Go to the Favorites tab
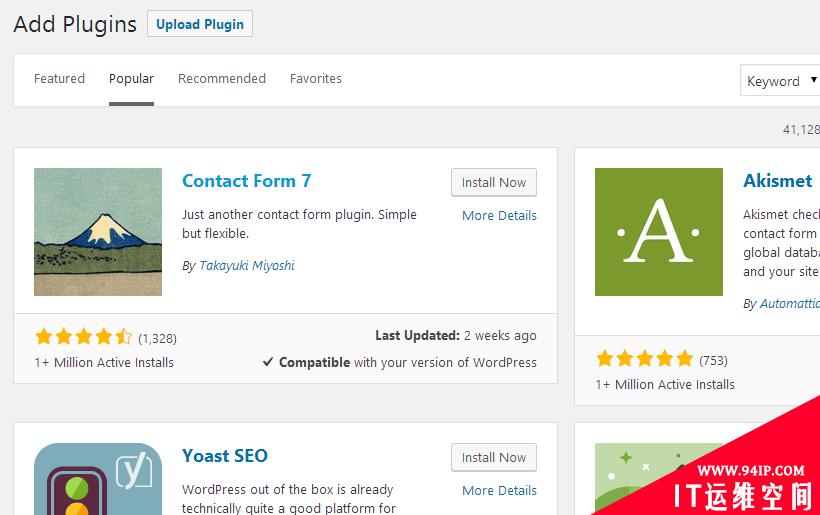The height and width of the screenshot is (515, 820). (x=316, y=78)
